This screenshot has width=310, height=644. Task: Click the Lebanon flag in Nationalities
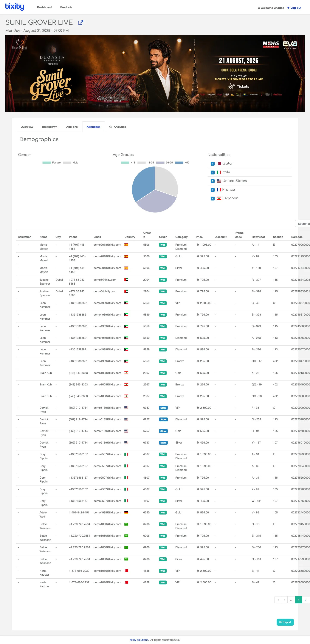tap(219, 198)
